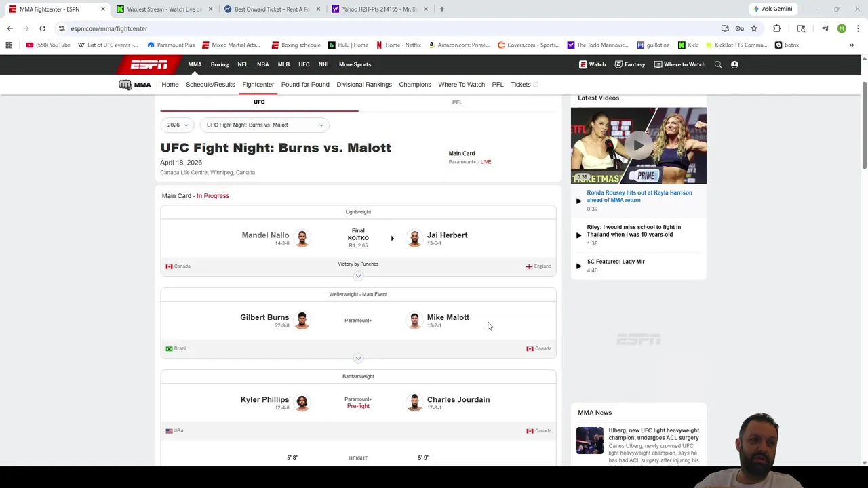Click the ESPN logo

click(x=149, y=64)
